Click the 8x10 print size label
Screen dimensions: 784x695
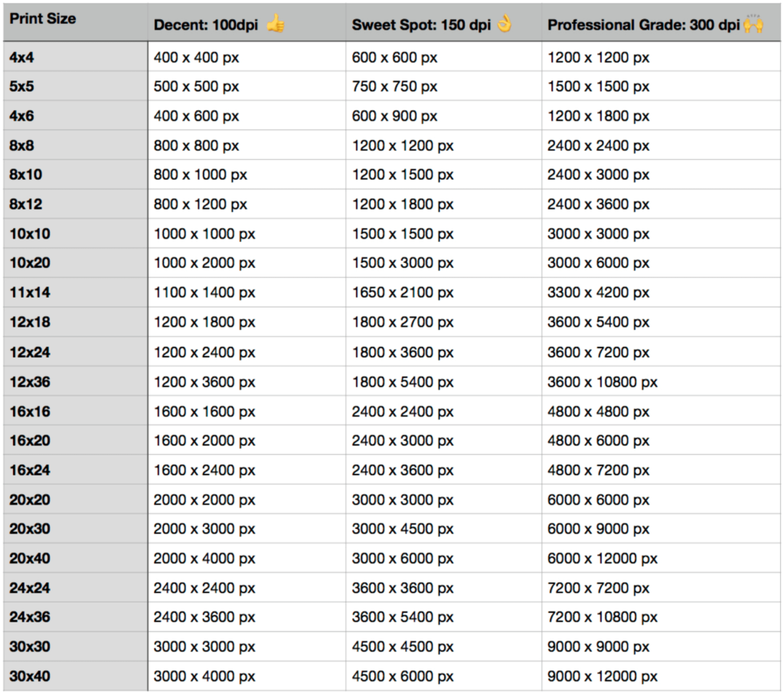[24, 175]
